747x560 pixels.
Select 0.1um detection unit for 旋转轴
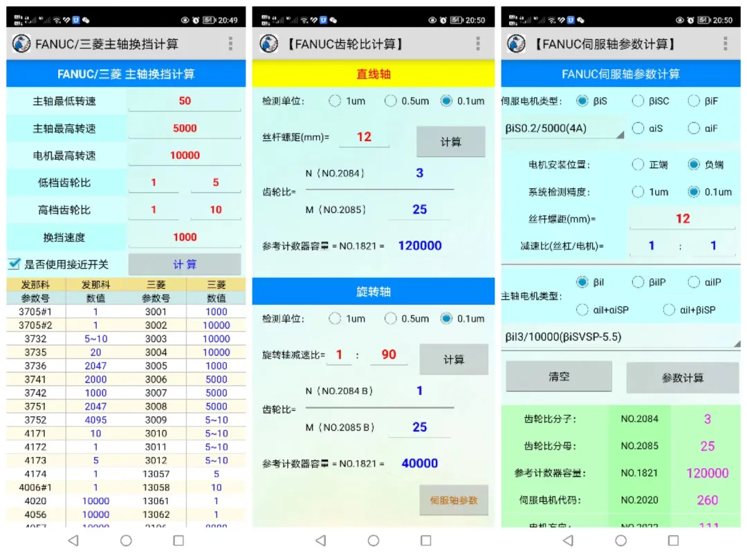click(446, 319)
